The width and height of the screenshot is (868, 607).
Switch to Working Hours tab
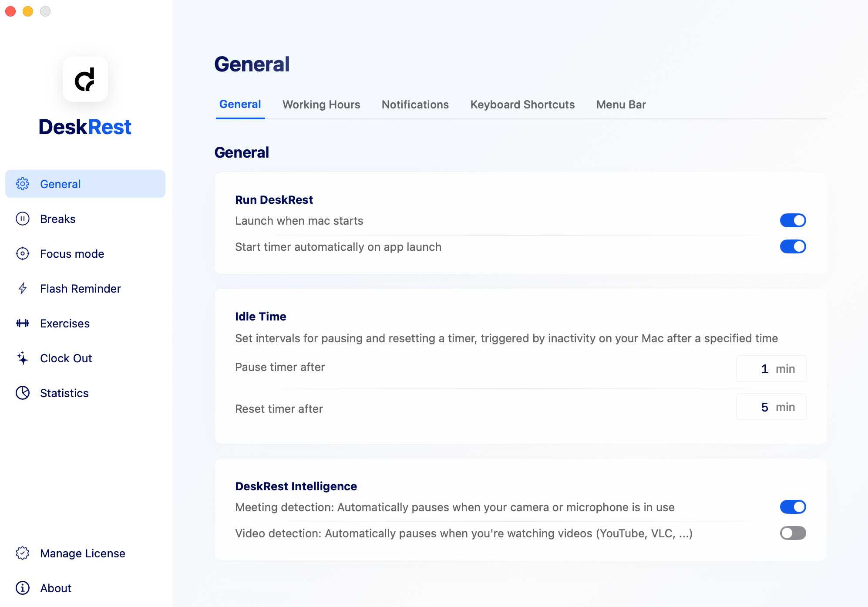[x=321, y=105]
